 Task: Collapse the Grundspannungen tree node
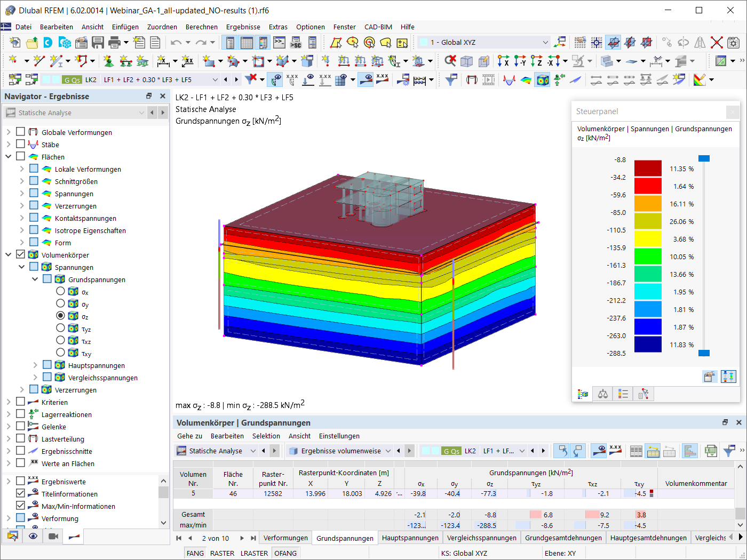(x=35, y=279)
